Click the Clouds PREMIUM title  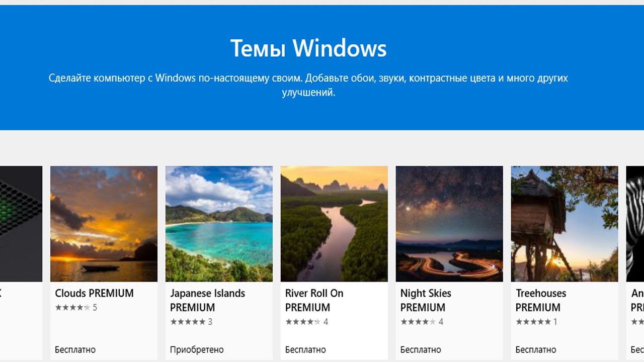95,293
